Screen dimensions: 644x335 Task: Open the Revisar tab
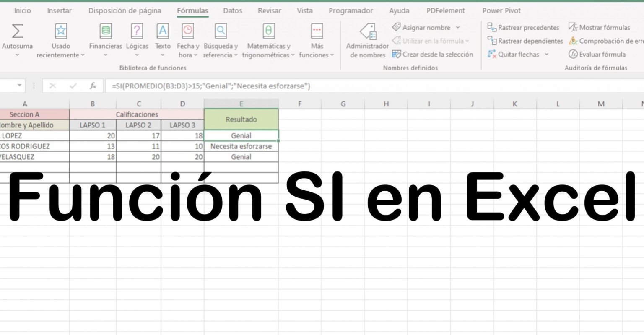click(x=270, y=11)
